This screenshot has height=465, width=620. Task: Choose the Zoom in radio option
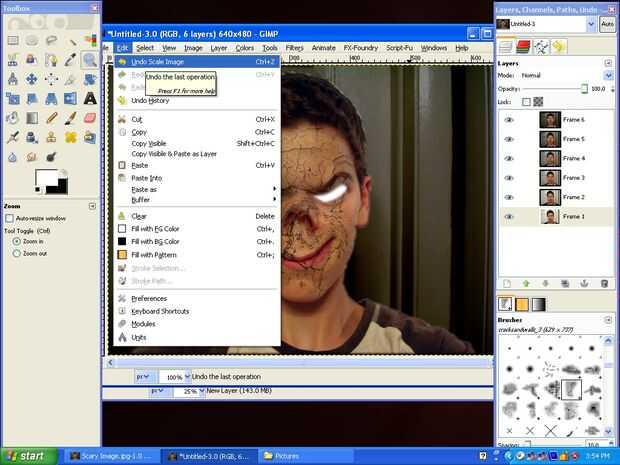pos(17,241)
